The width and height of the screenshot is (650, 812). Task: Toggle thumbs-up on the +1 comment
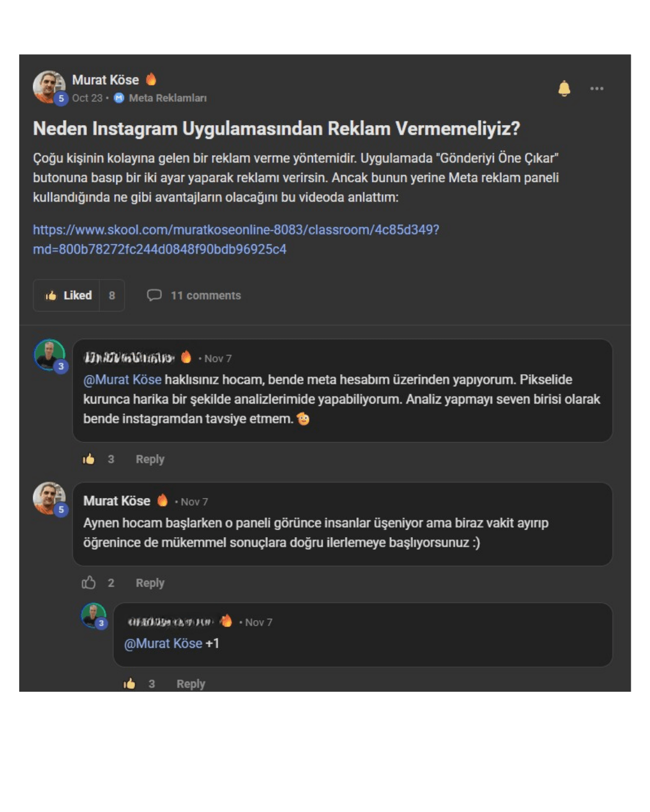coord(129,683)
